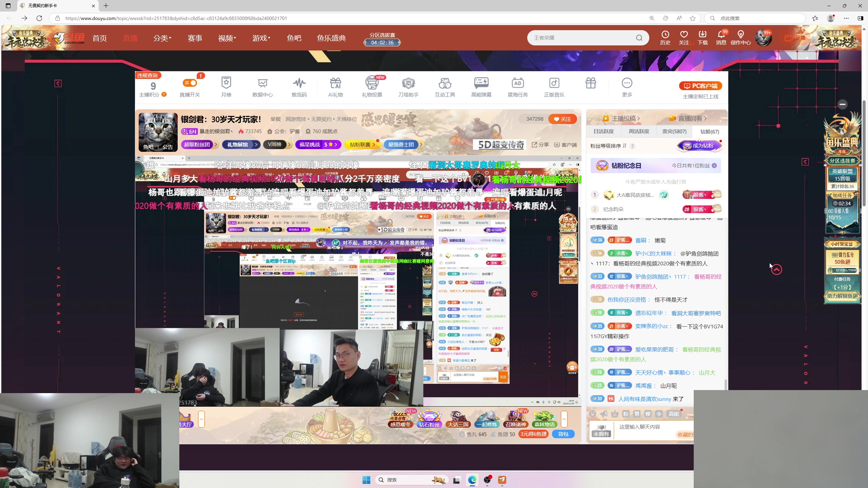Open the 分类 dropdown in navigation
The image size is (868, 488).
[x=162, y=38]
